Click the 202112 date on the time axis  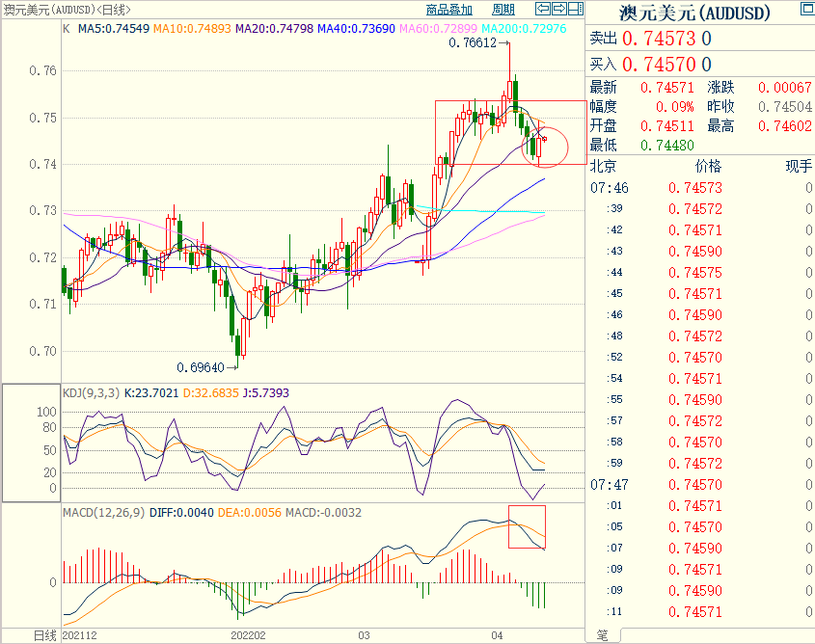point(79,635)
